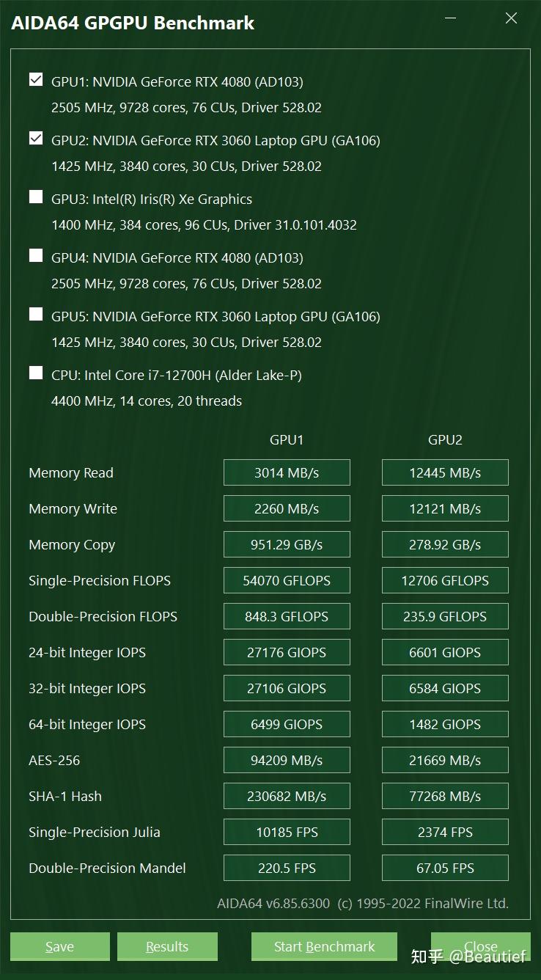Enable the GPU4 RTX 4080 checkbox
This screenshot has width=541, height=980.
(35, 255)
